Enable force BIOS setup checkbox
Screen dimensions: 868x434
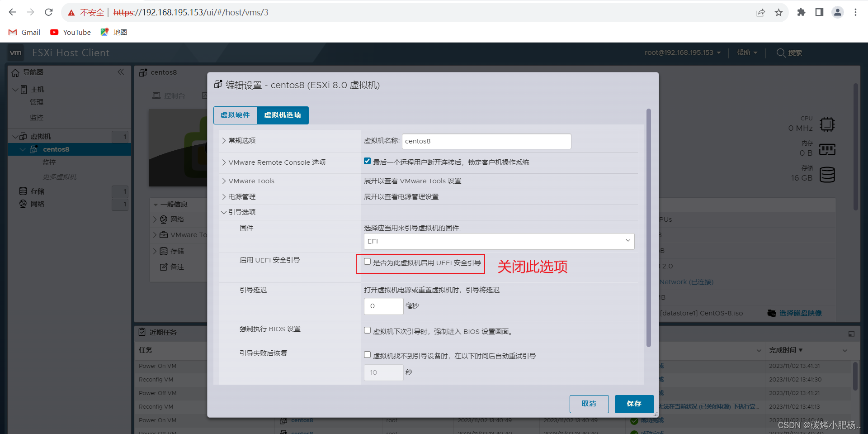pyautogui.click(x=367, y=330)
